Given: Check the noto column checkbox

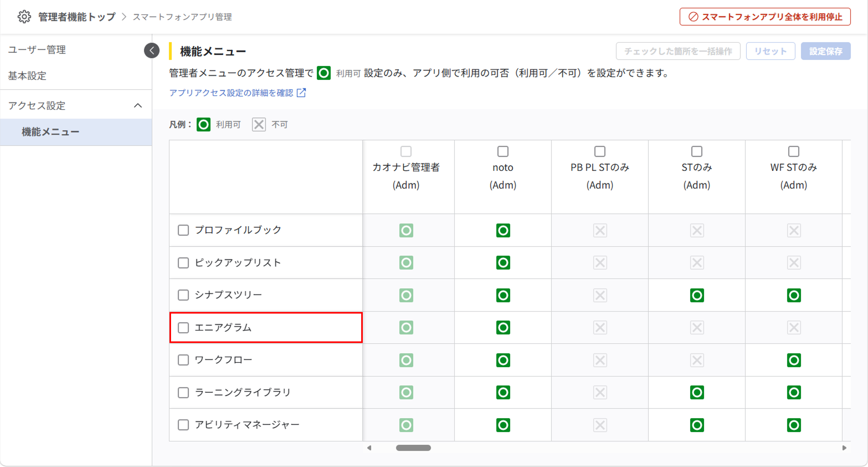Looking at the screenshot, I should pos(503,151).
